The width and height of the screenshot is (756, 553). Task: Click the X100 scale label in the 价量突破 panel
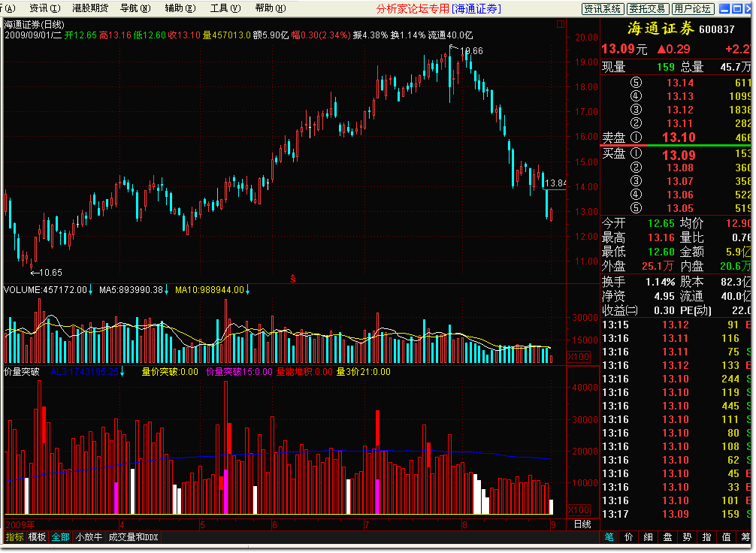click(579, 510)
